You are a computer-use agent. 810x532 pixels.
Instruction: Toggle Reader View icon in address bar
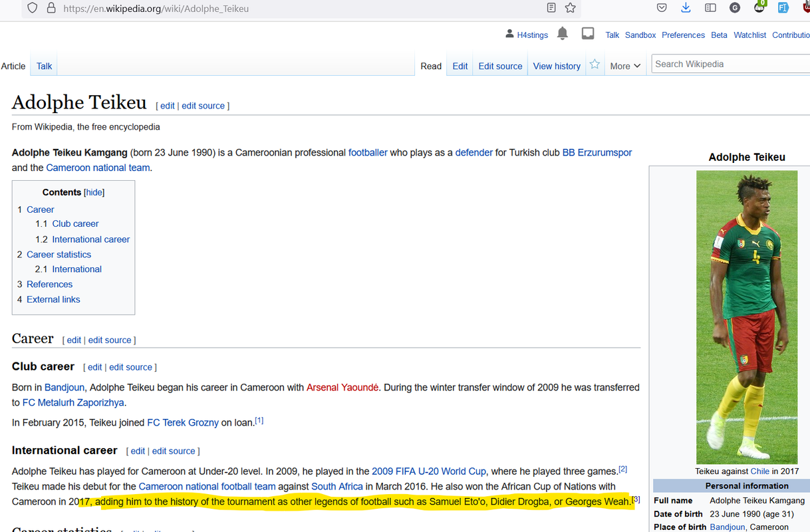point(551,8)
